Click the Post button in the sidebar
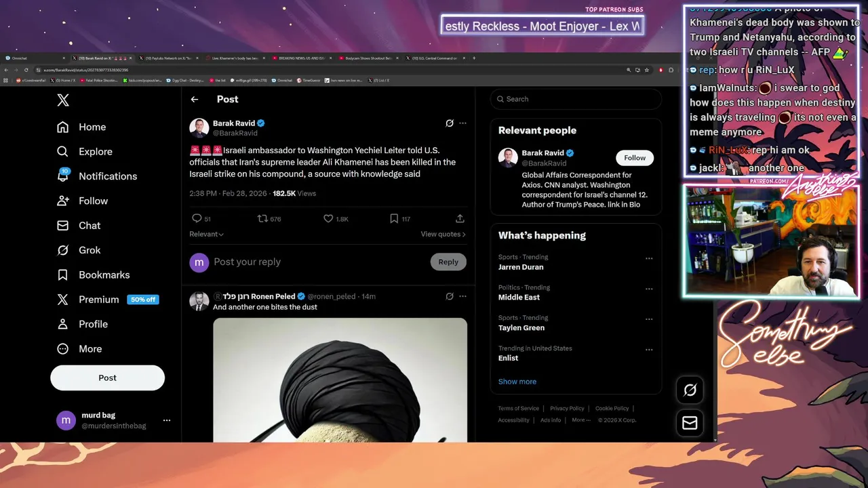 pyautogui.click(x=107, y=378)
